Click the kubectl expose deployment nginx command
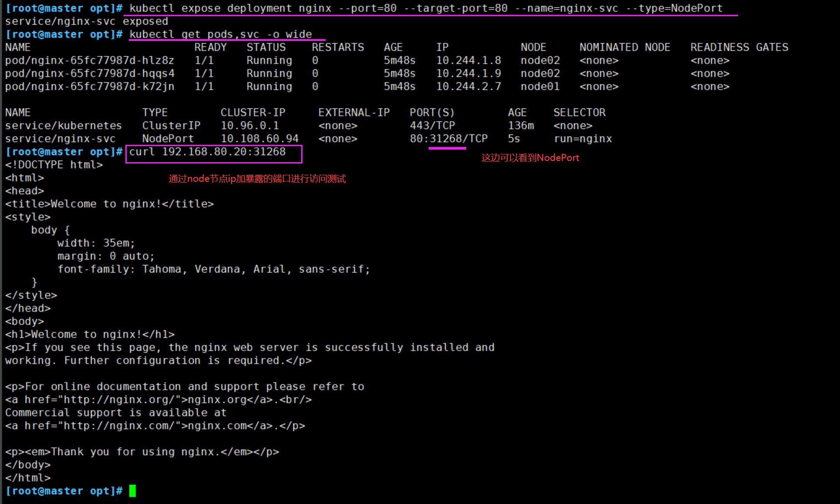This screenshot has height=504, width=840. point(426,8)
